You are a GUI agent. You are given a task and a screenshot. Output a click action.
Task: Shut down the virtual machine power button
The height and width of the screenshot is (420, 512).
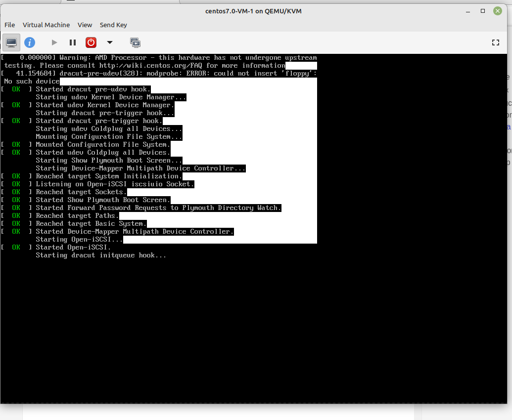[91, 42]
